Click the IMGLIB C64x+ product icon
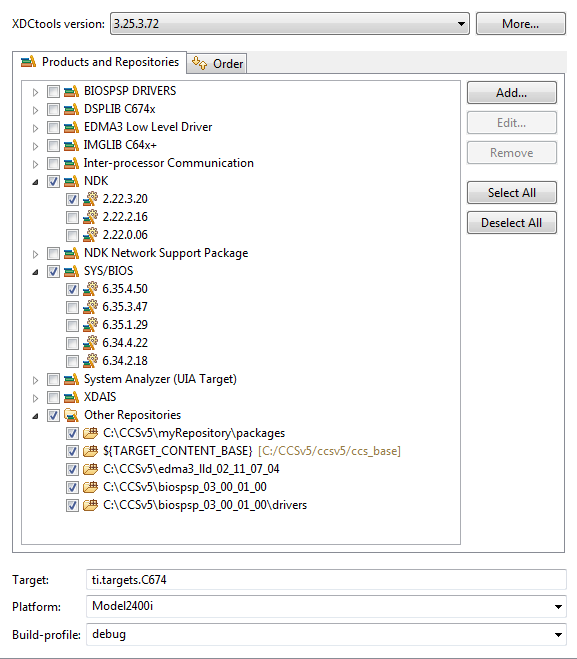The width and height of the screenshot is (577, 659). (x=71, y=145)
